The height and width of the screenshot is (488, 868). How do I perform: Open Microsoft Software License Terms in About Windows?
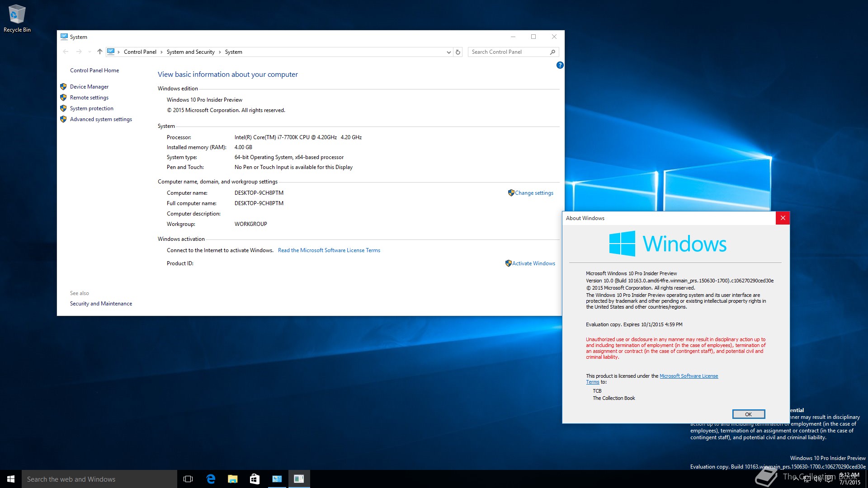click(x=689, y=376)
